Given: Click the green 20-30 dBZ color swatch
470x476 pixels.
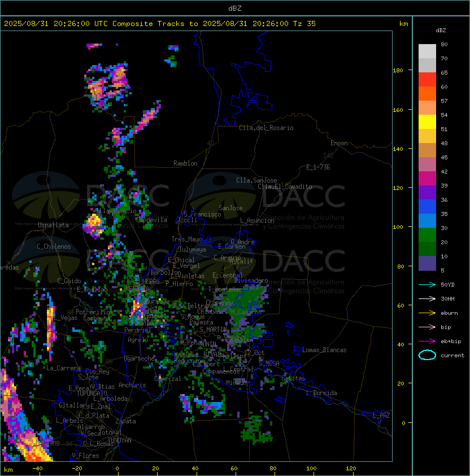Looking at the screenshot, I should (427, 235).
